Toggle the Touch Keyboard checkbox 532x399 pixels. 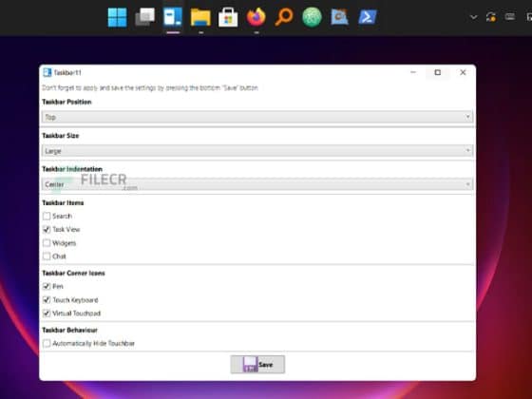pos(47,300)
